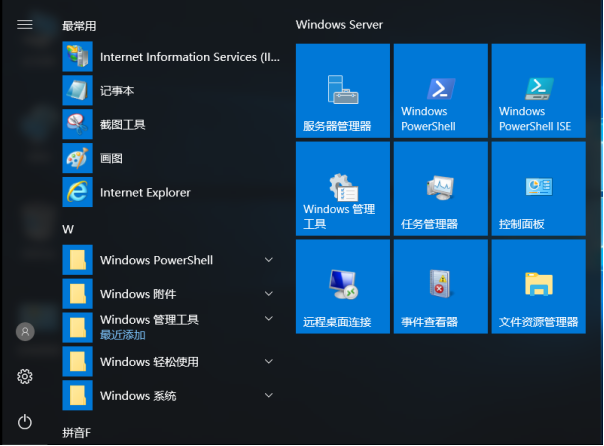The image size is (604, 446).
Task: Open the 任务管理器 tile
Action: (x=441, y=189)
